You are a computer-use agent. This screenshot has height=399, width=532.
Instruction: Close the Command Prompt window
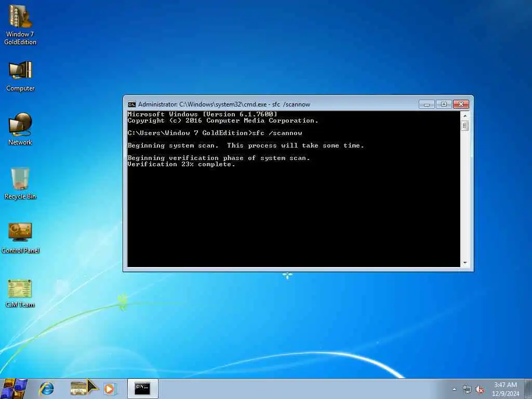pyautogui.click(x=461, y=104)
